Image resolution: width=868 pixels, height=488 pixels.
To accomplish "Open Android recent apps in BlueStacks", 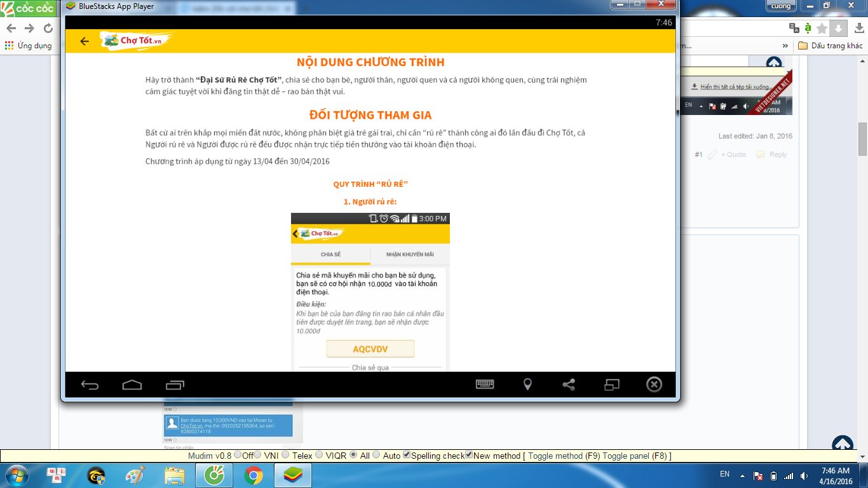I will click(175, 384).
